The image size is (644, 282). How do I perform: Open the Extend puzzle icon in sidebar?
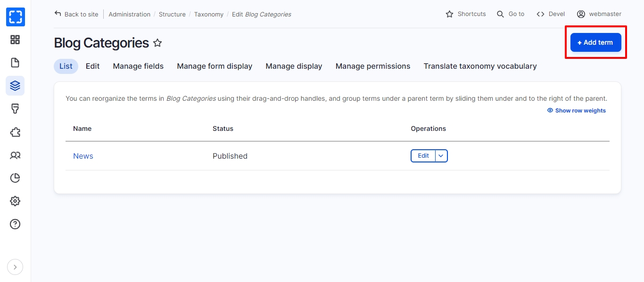[15, 132]
